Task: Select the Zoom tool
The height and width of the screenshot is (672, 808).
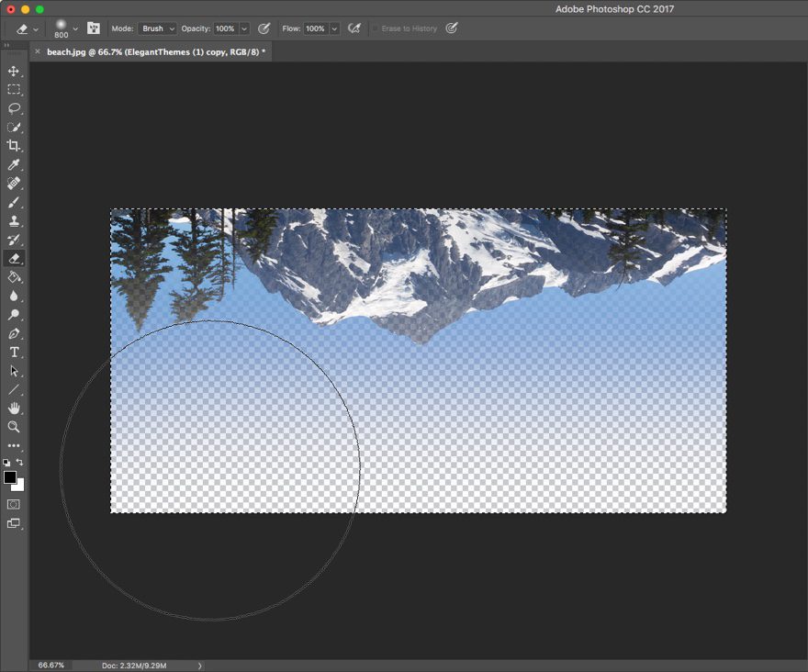Action: [14, 427]
